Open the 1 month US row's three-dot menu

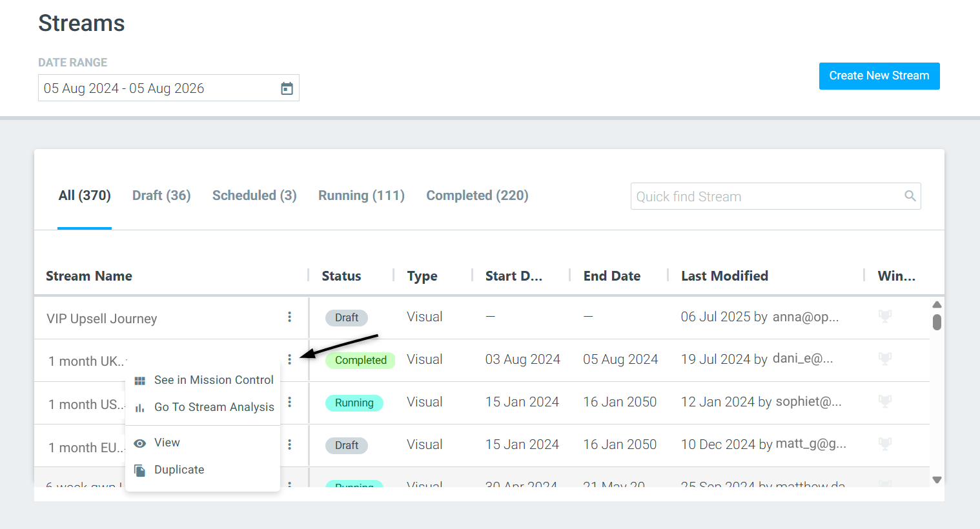(289, 402)
